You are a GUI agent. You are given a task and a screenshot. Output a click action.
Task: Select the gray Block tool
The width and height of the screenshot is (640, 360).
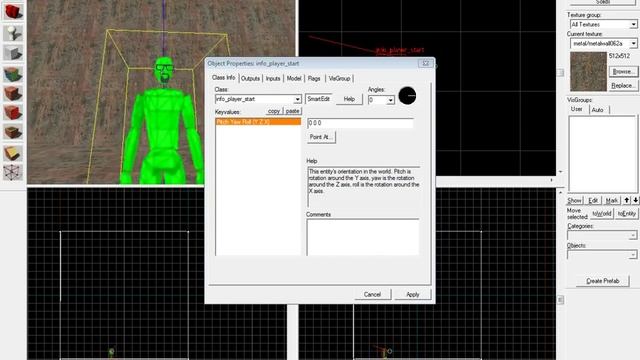[x=13, y=53]
